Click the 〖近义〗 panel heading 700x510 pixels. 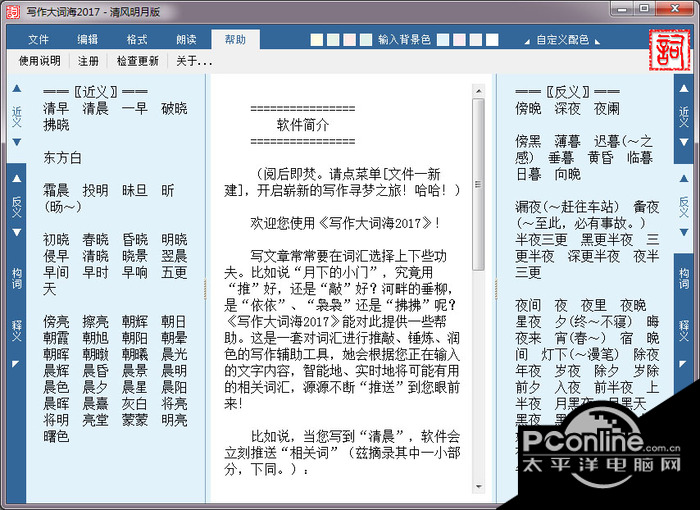pyautogui.click(x=95, y=92)
